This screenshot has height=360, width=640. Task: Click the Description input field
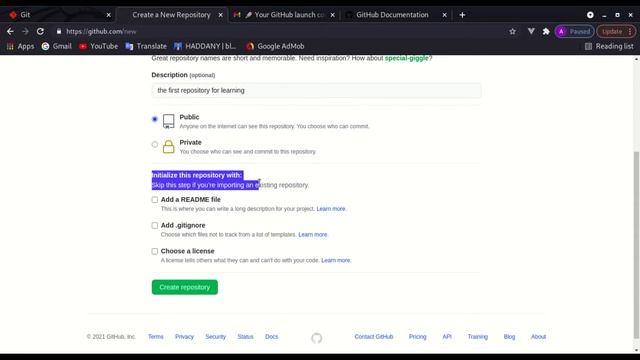(x=316, y=90)
